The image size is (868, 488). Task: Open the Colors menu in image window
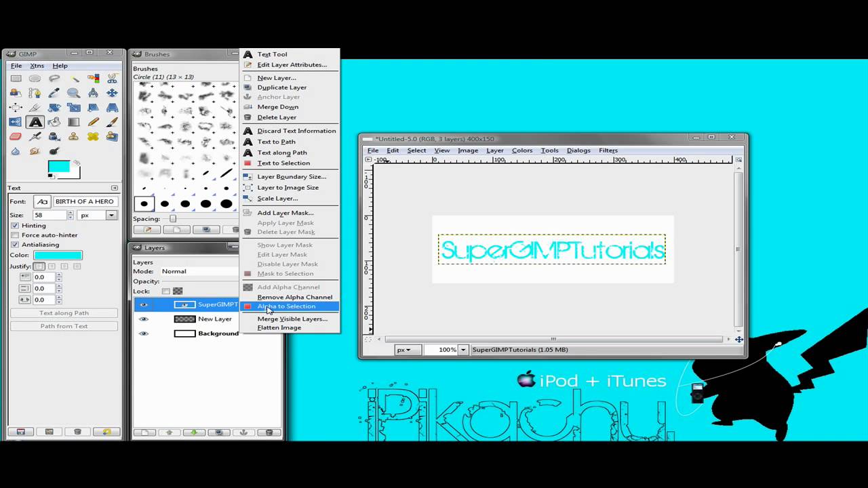(x=521, y=150)
